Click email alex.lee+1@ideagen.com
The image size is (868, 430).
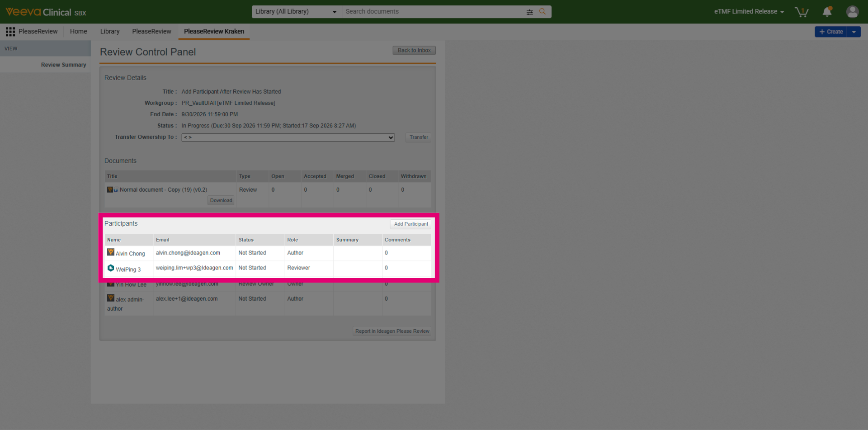click(x=187, y=299)
